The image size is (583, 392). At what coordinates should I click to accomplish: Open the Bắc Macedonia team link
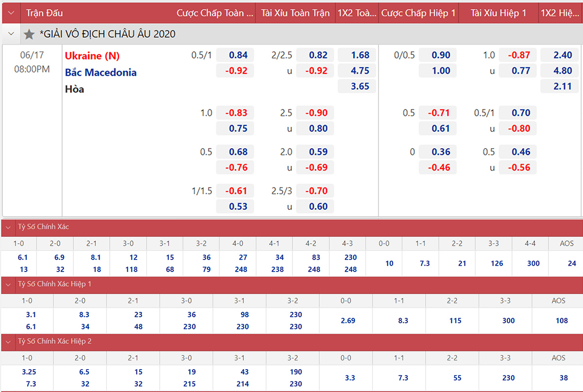101,73
